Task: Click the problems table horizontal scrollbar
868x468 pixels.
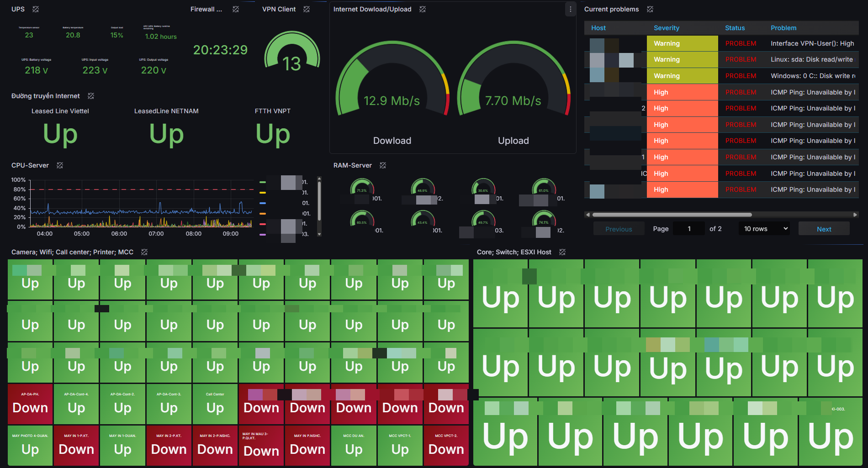Action: 672,215
